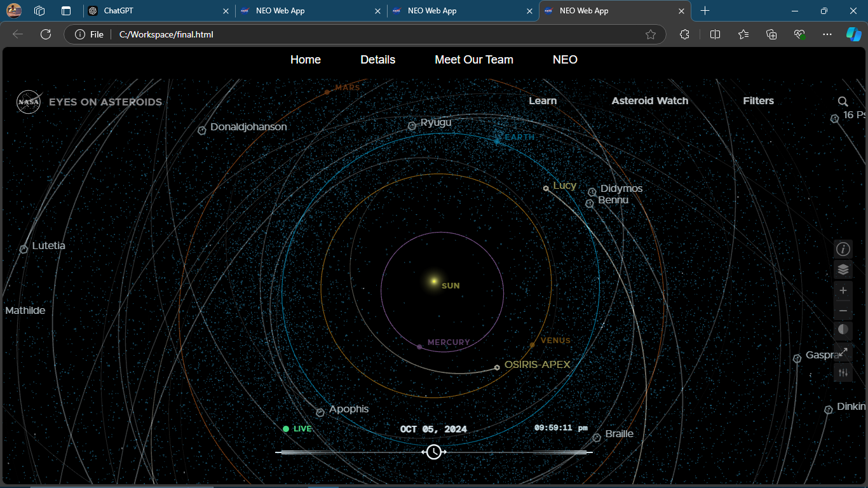Image resolution: width=868 pixels, height=488 pixels.
Task: Select the OSIRIS-APEX spacecraft marker
Action: pos(497,367)
